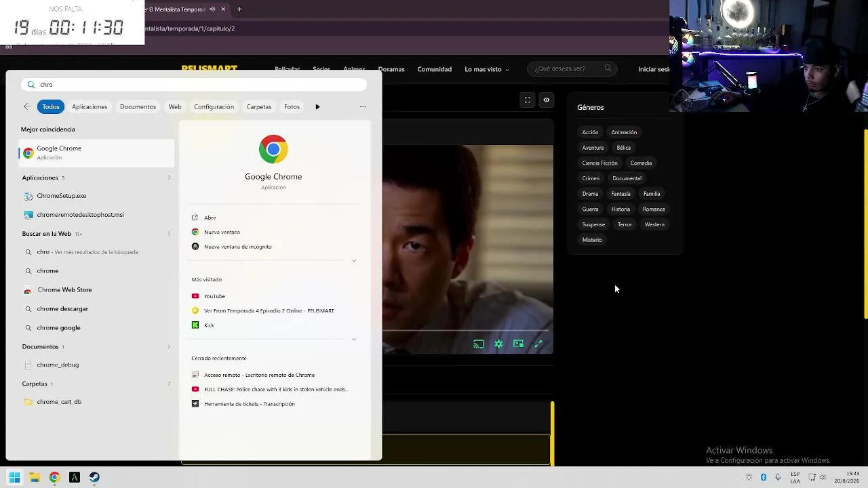Viewport: 868px width, 488px height.
Task: Switch to the Carpetas filter tab
Action: coord(259,106)
